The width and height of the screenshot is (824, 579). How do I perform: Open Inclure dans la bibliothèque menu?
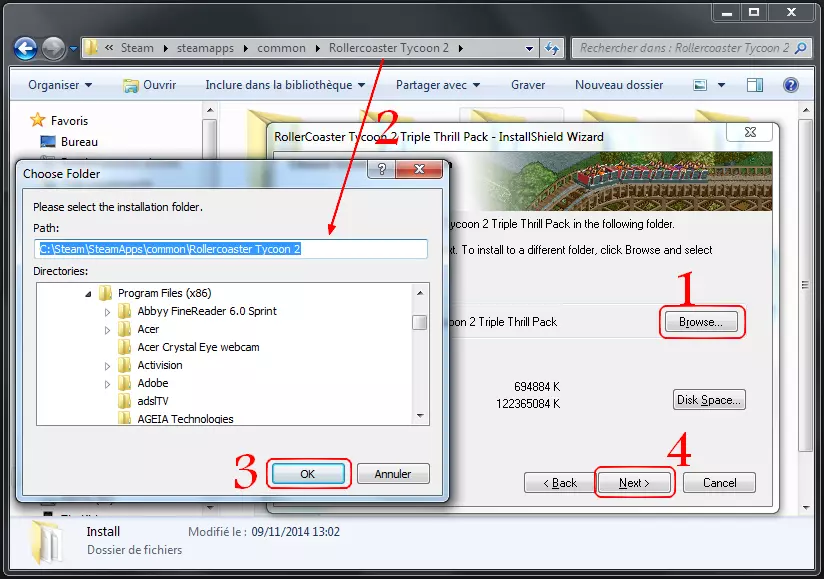click(285, 85)
